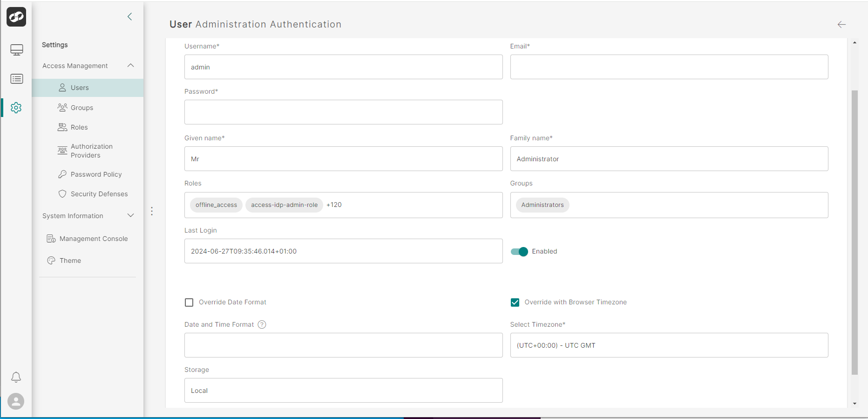Click the Settings heading text
Image resolution: width=868 pixels, height=419 pixels.
[x=55, y=45]
